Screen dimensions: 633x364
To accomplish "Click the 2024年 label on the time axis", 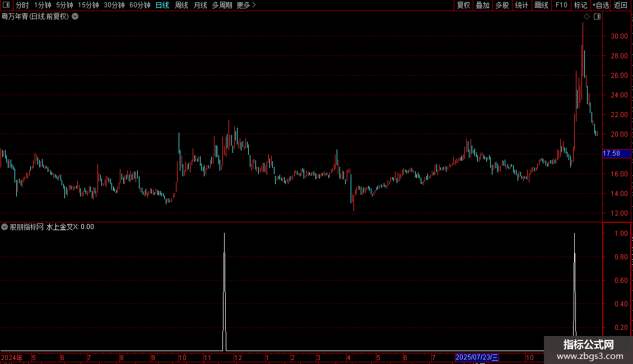I will coord(12,357).
